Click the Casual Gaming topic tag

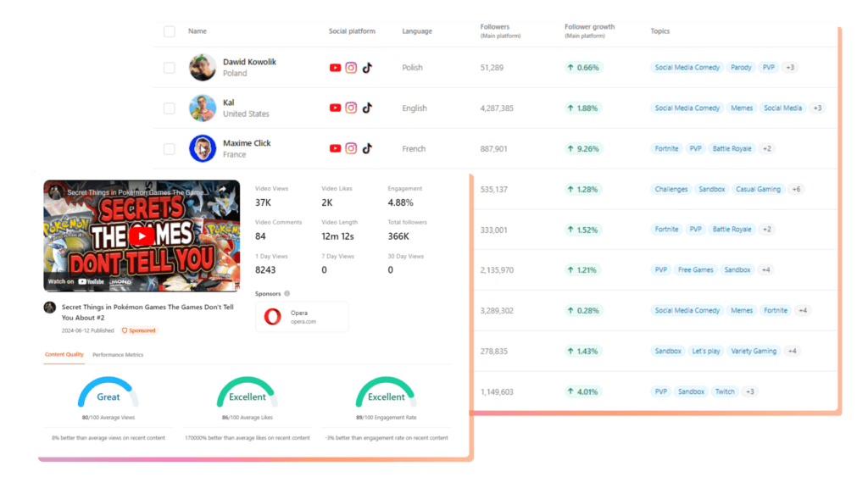click(x=758, y=189)
